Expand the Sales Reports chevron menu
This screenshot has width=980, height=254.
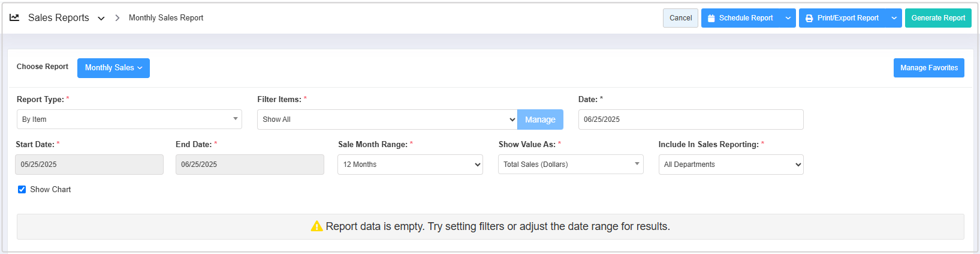point(101,19)
